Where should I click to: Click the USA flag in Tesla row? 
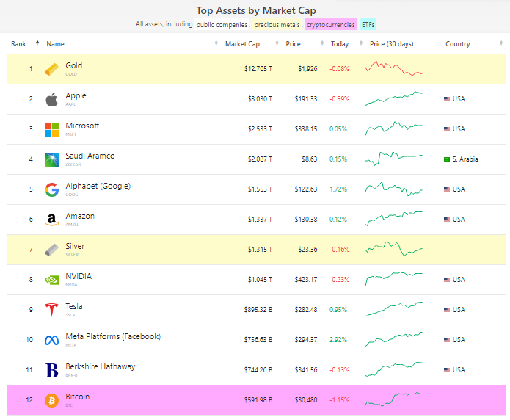(447, 310)
